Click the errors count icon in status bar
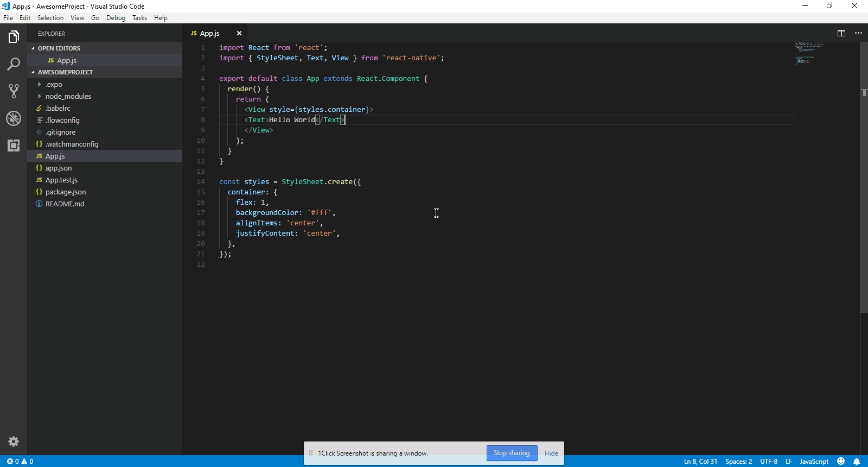Image resolution: width=868 pixels, height=467 pixels. (x=10, y=462)
